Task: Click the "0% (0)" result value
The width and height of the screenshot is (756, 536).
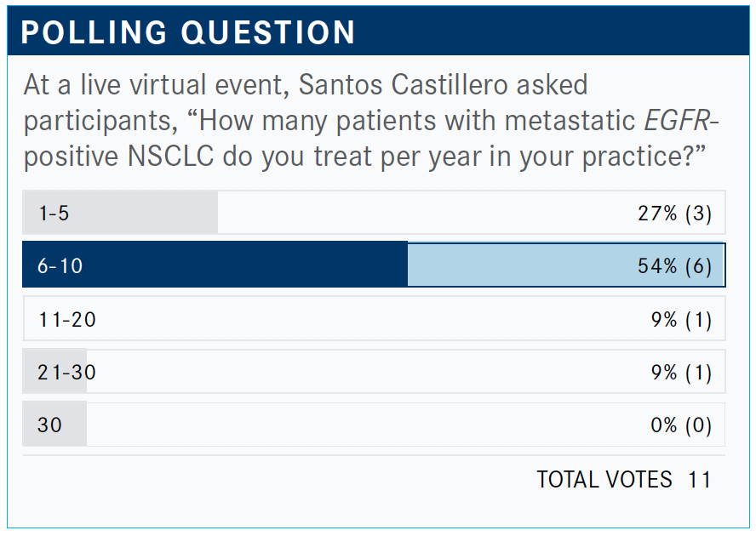Action: tap(680, 425)
